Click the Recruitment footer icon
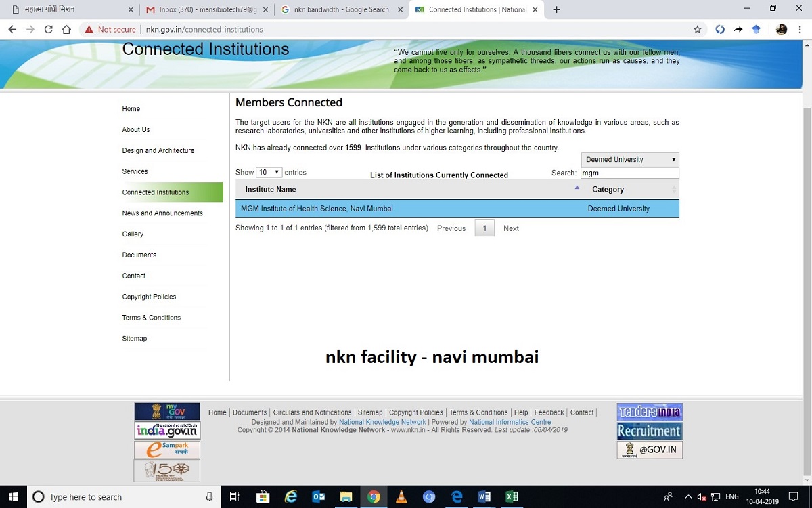The width and height of the screenshot is (812, 508). point(649,431)
